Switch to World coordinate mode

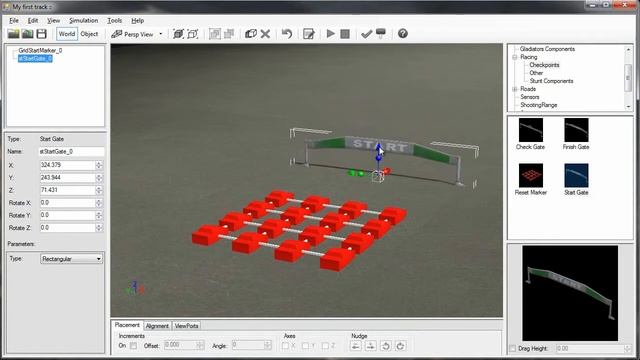coord(67,34)
